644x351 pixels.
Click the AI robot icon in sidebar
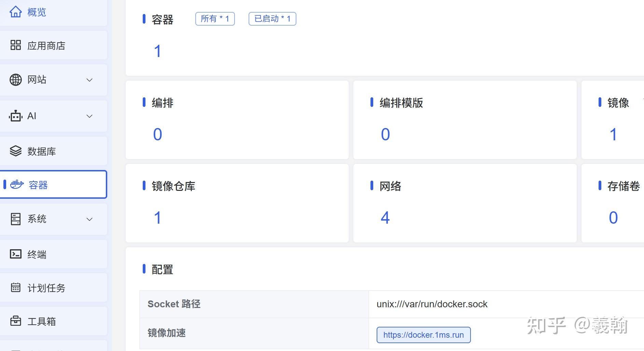(16, 116)
